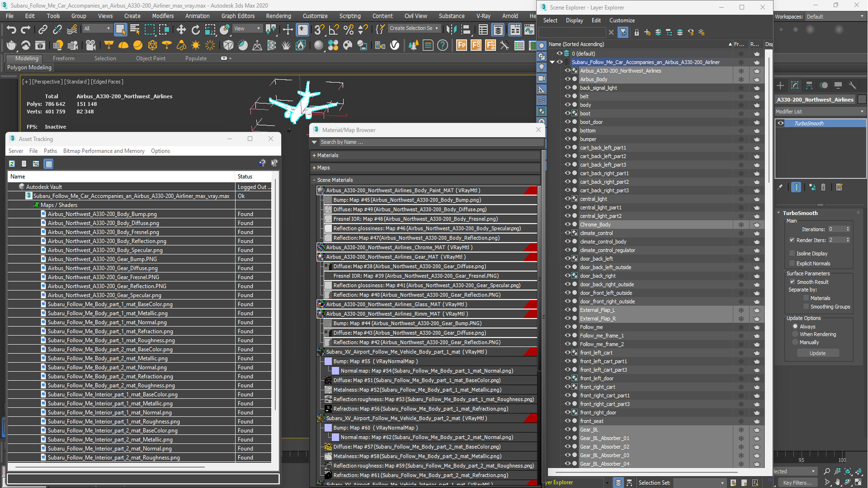
Task: Switch to the Object Paint ribbon tab
Action: coord(151,58)
